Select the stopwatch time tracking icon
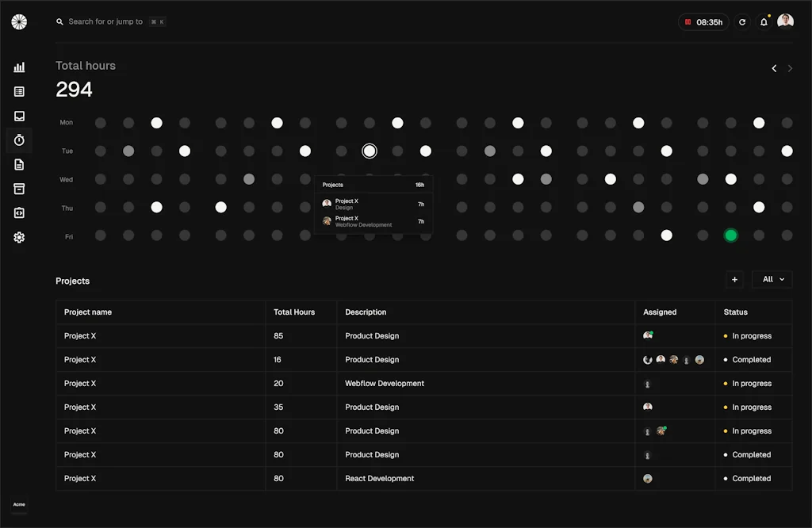 (x=19, y=140)
